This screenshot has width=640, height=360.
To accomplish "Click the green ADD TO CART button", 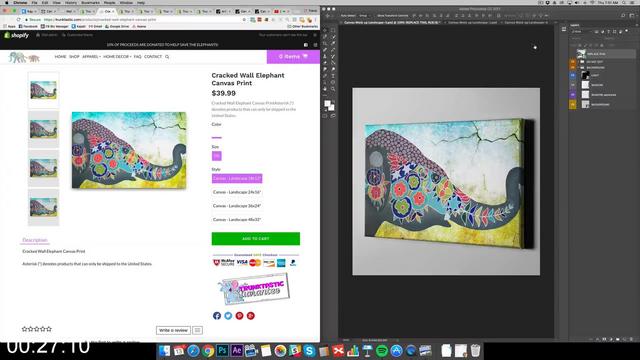I will point(256,239).
